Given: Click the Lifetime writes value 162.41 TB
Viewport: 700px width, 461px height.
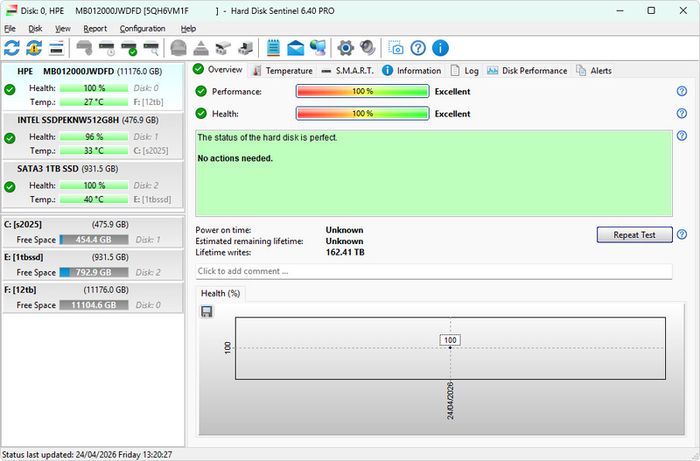Looking at the screenshot, I should (345, 252).
